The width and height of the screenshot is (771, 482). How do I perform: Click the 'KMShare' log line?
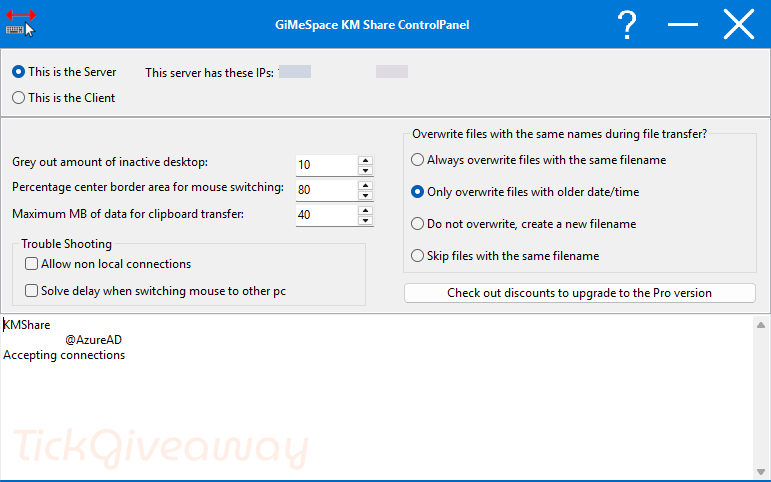point(27,325)
